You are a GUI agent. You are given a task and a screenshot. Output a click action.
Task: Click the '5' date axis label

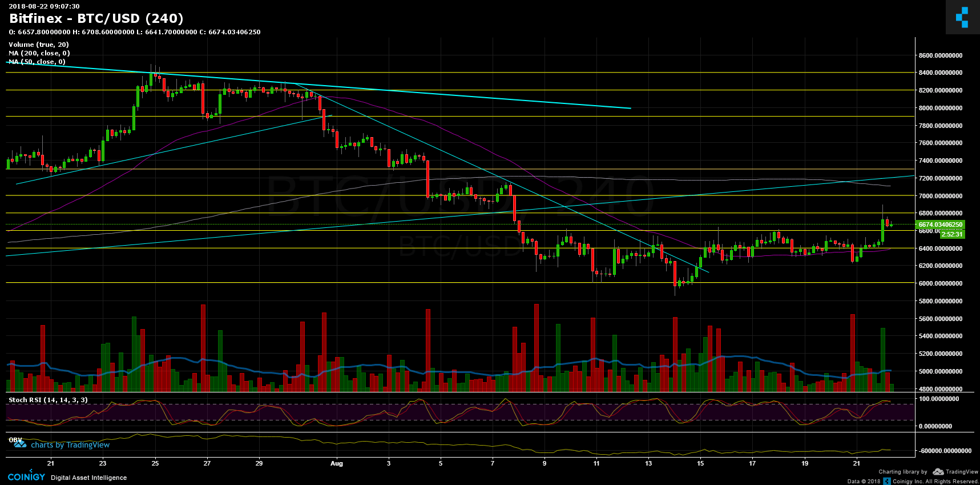click(x=441, y=463)
